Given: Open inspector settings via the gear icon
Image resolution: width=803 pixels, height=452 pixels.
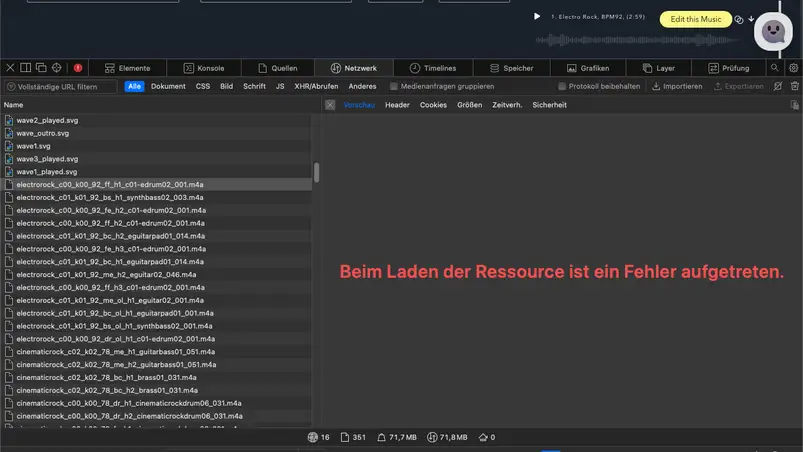Looking at the screenshot, I should pyautogui.click(x=793, y=68).
